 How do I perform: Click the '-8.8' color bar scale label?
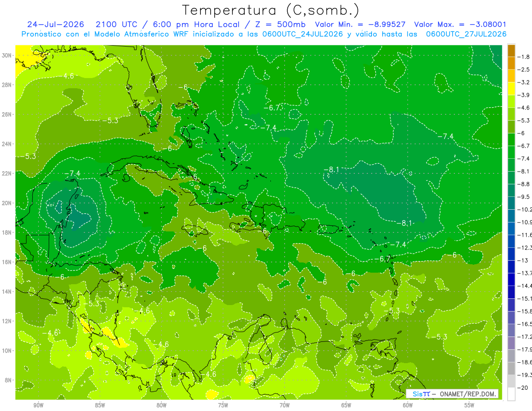(524, 184)
